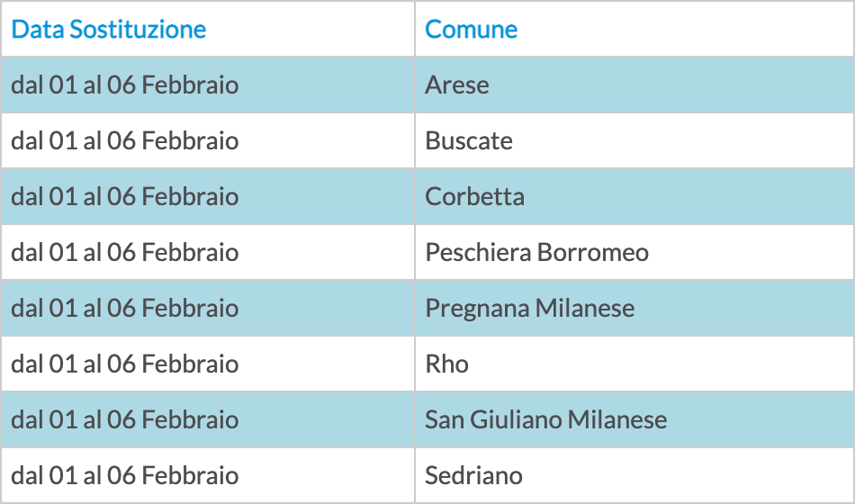Select the Corbetta cell
The image size is (855, 504).
pyautogui.click(x=634, y=196)
